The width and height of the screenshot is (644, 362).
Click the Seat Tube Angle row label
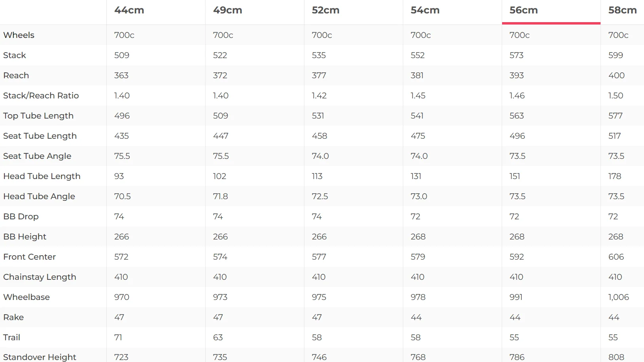[37, 156]
